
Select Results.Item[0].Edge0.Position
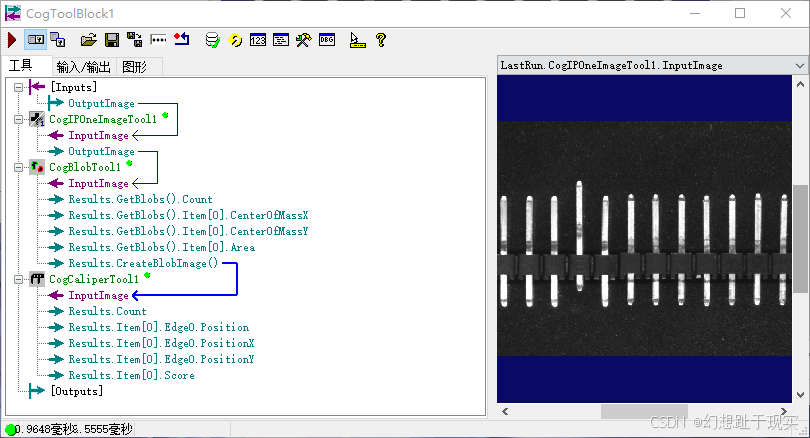click(159, 327)
